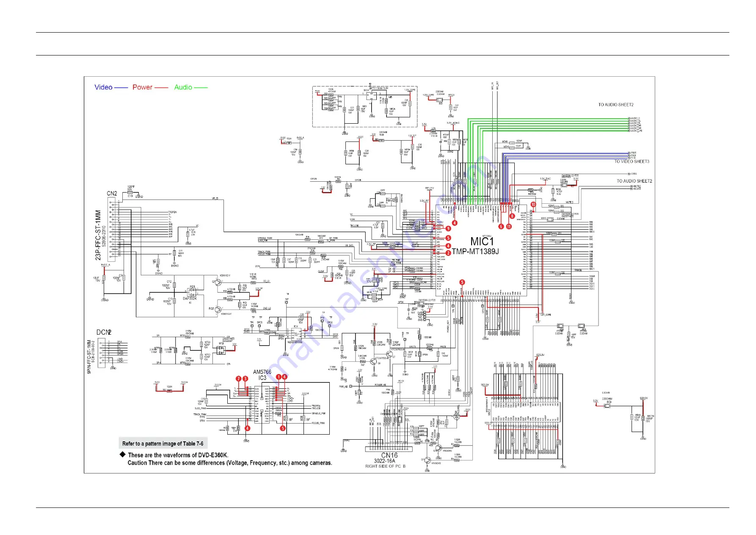Click red waveform marker 3 near IC3
The image size is (756, 535).
(245, 379)
